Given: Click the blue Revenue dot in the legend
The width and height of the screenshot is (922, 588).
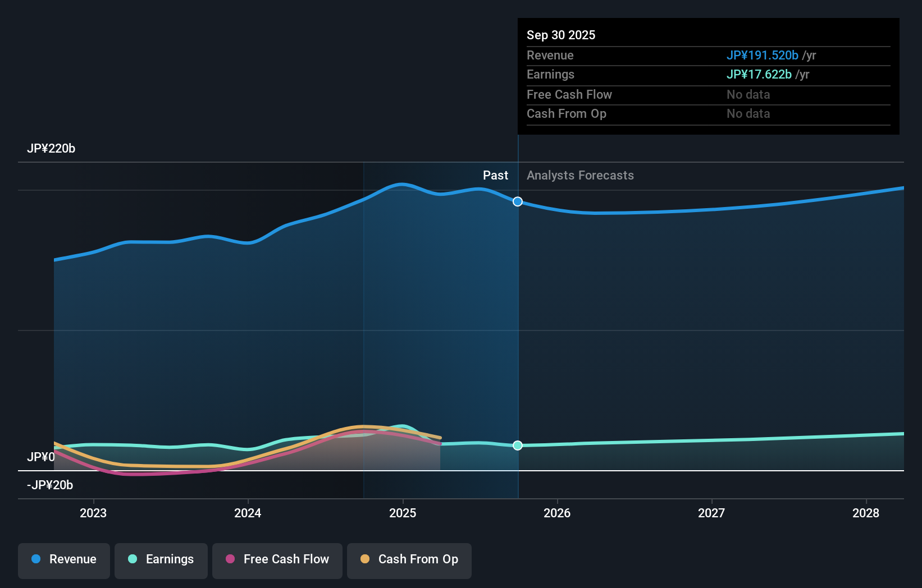Looking at the screenshot, I should pos(37,559).
